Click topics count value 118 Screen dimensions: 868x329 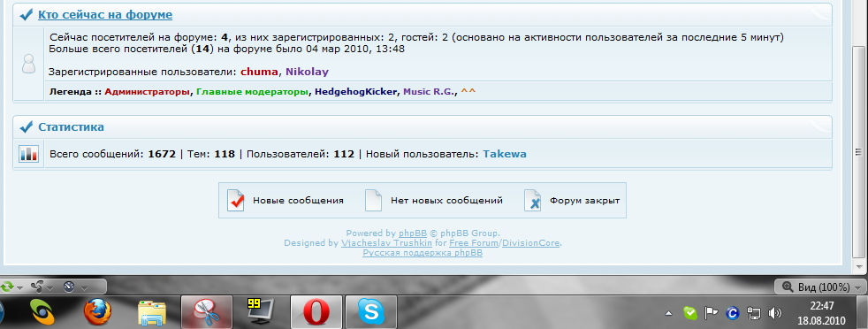point(225,154)
